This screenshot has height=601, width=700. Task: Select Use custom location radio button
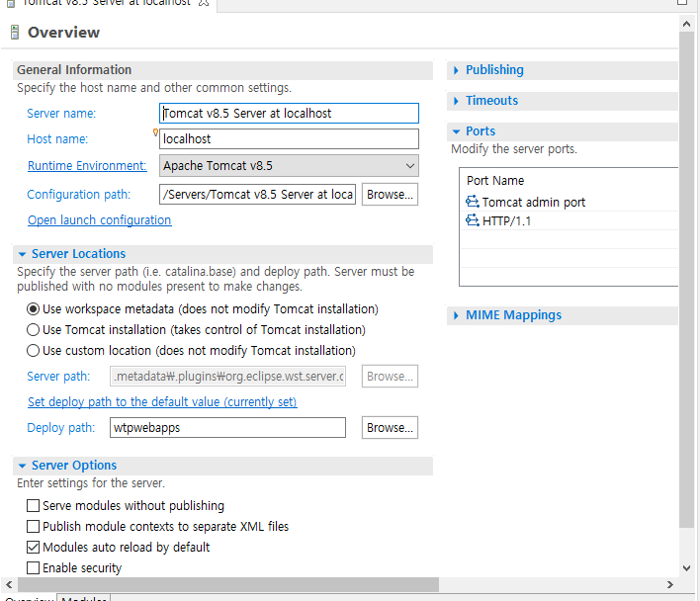[33, 350]
